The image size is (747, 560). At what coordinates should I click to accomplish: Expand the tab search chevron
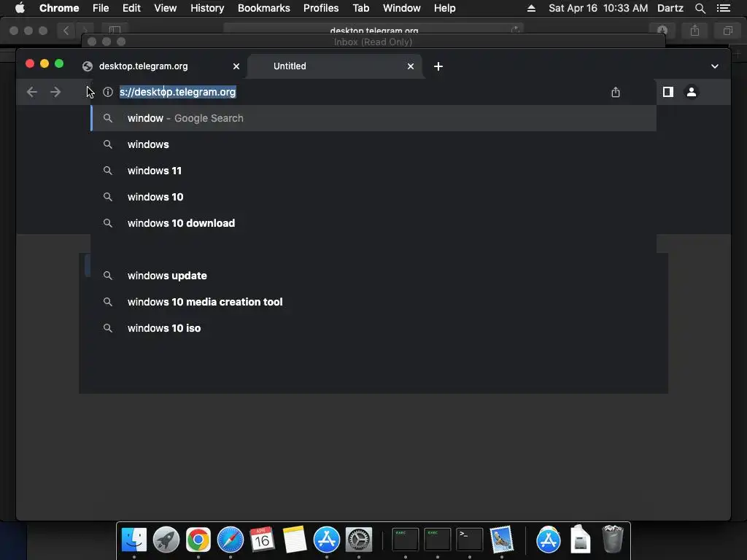(x=715, y=66)
